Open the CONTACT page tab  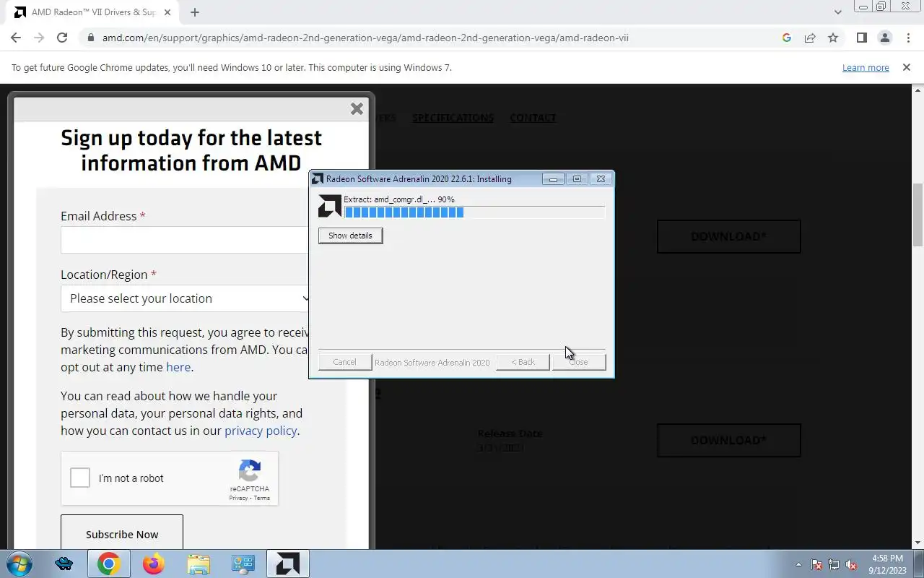coord(533,118)
